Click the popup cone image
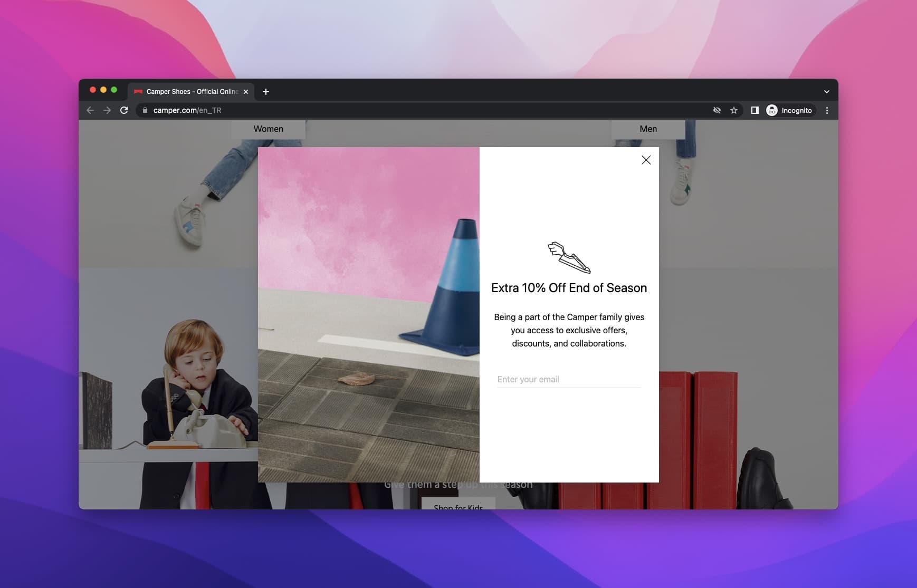This screenshot has width=917, height=588. [369, 315]
